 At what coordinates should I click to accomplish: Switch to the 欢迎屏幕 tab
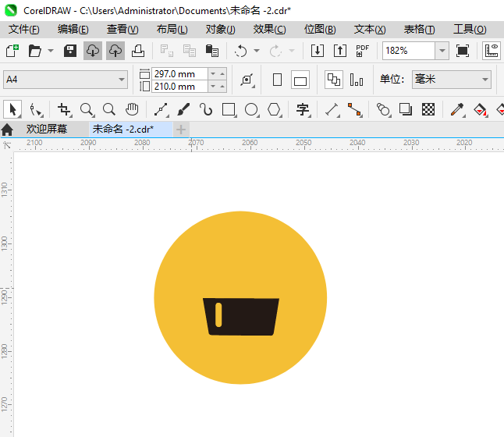coord(47,129)
